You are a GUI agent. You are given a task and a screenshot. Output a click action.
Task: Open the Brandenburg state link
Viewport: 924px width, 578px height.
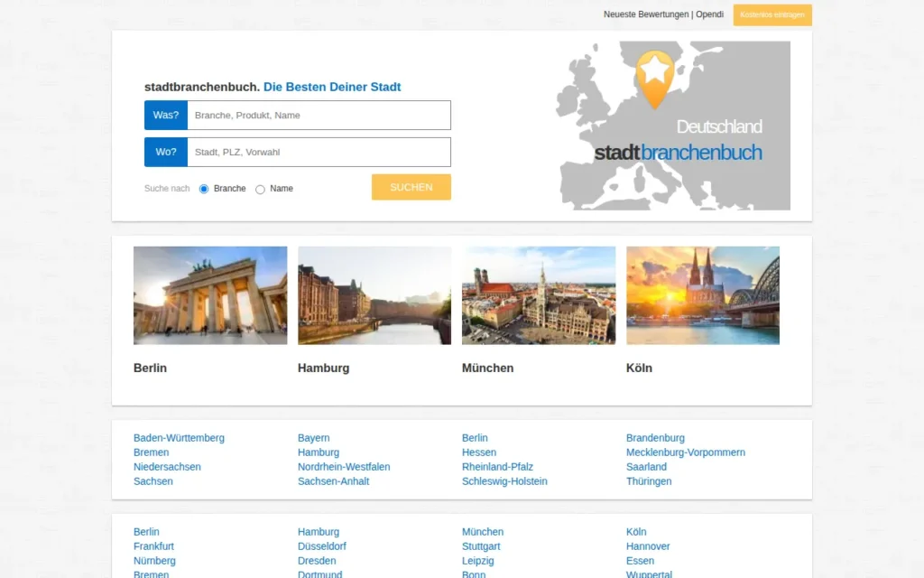(655, 438)
